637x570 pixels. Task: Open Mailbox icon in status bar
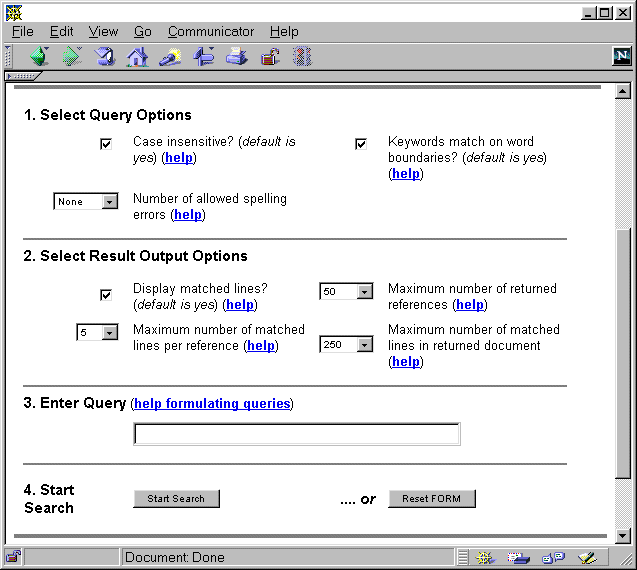click(519, 557)
